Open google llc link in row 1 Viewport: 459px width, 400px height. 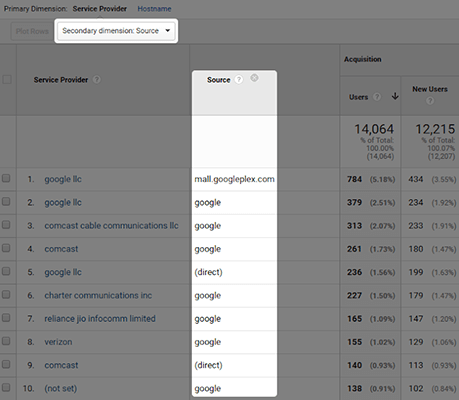pos(63,179)
